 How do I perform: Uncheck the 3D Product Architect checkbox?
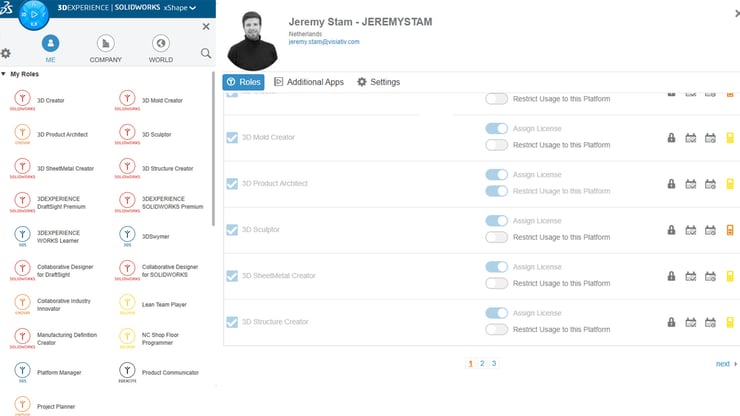(232, 184)
